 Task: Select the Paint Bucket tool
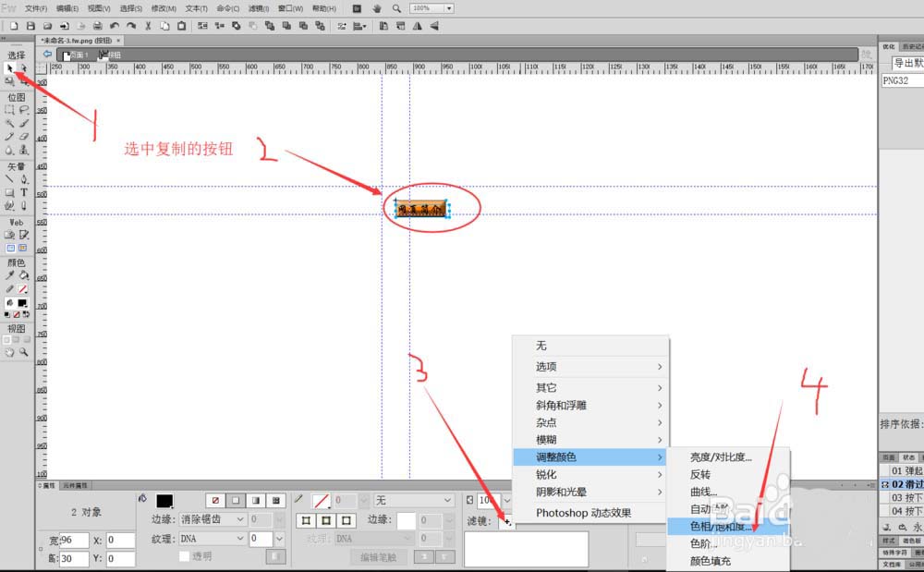24,275
